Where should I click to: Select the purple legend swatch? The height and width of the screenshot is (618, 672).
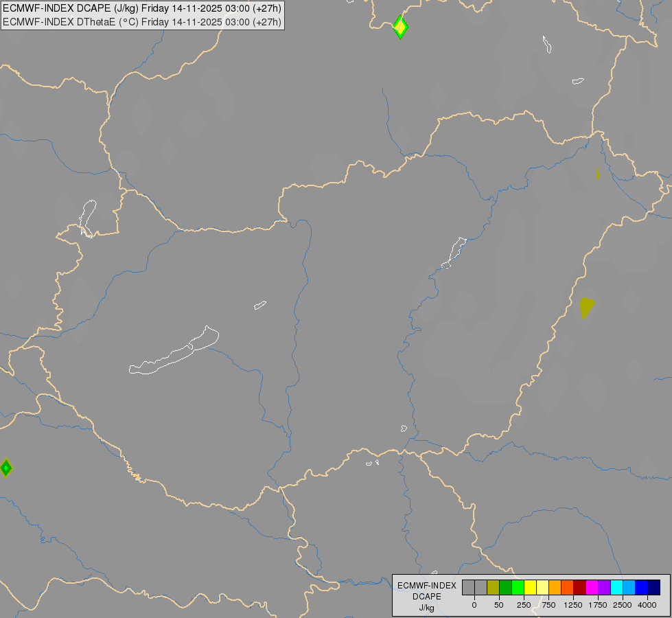605,587
